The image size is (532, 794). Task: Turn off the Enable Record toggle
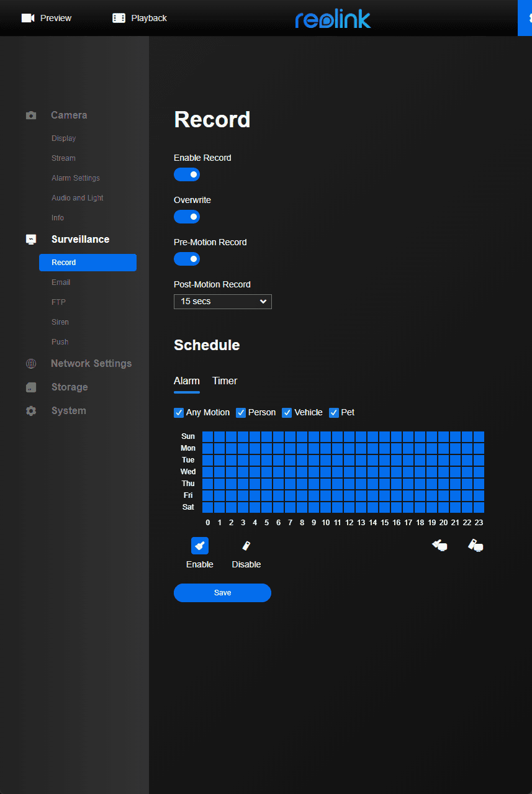click(187, 174)
